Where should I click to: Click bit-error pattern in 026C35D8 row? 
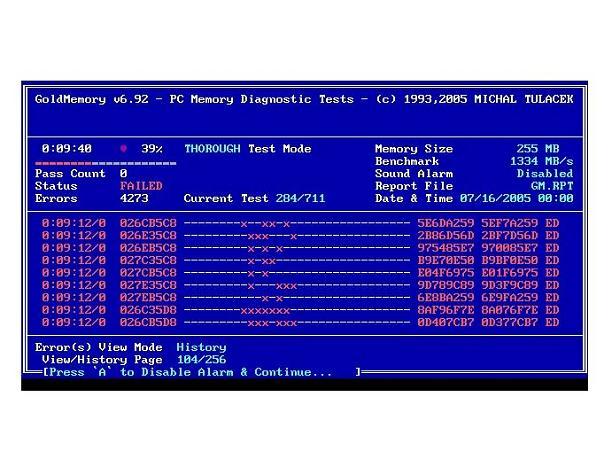click(x=297, y=311)
